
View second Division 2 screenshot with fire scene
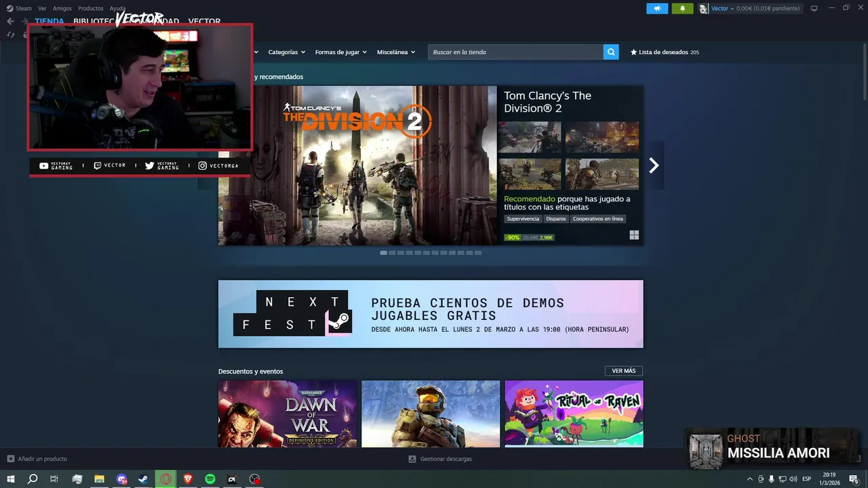602,138
